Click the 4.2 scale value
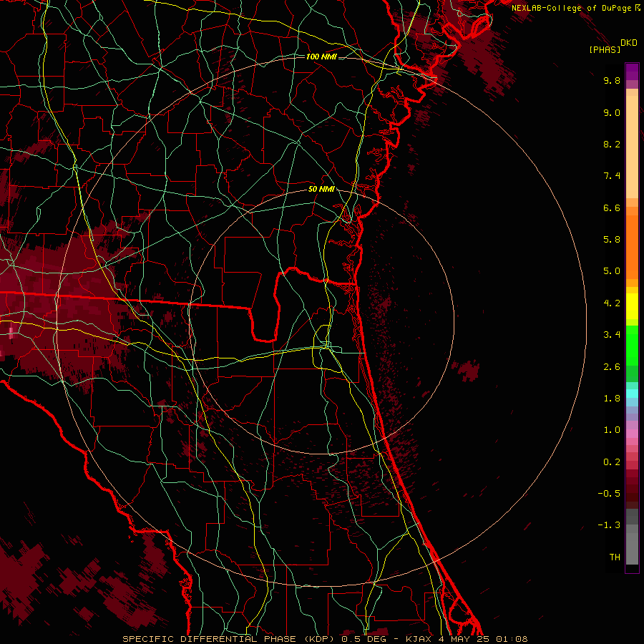This screenshot has width=644, height=644. 612,303
